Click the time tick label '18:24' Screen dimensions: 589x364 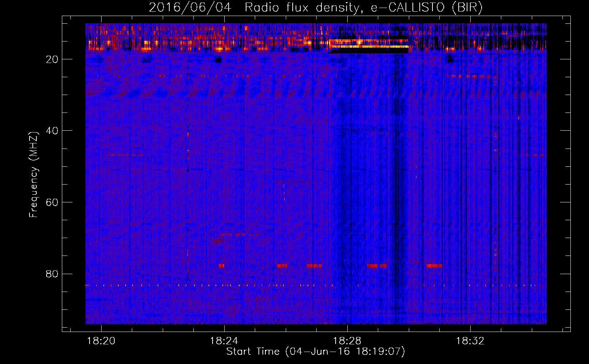[x=224, y=341]
